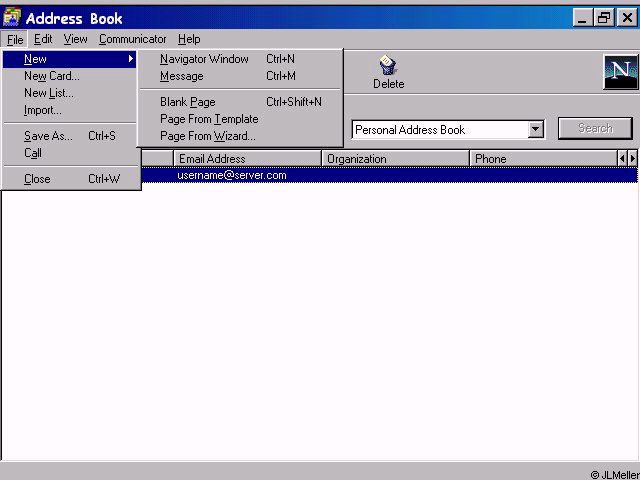Click the left column scroll arrow
Viewport: 640px width, 480px height.
click(x=622, y=158)
